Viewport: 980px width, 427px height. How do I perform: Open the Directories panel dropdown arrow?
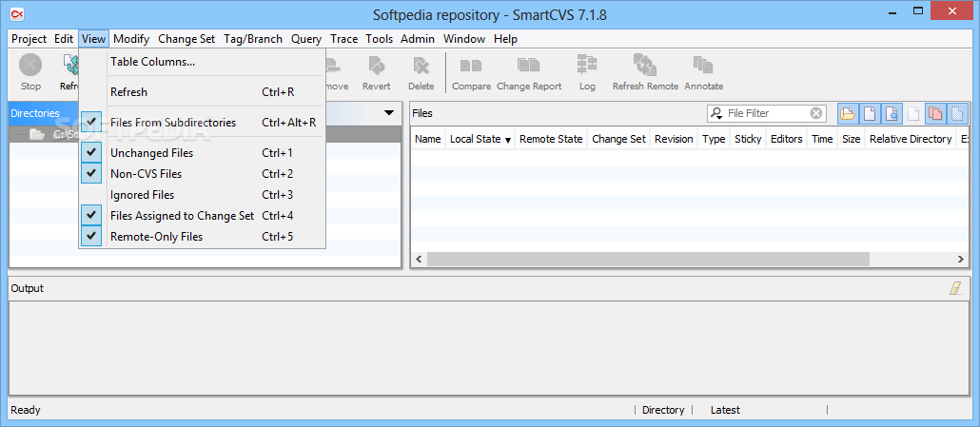[x=389, y=113]
